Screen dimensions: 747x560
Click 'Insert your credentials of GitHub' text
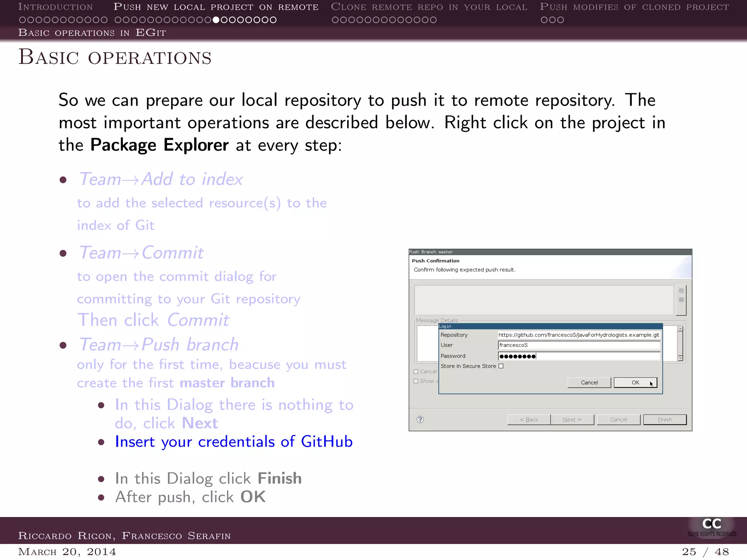(x=234, y=442)
